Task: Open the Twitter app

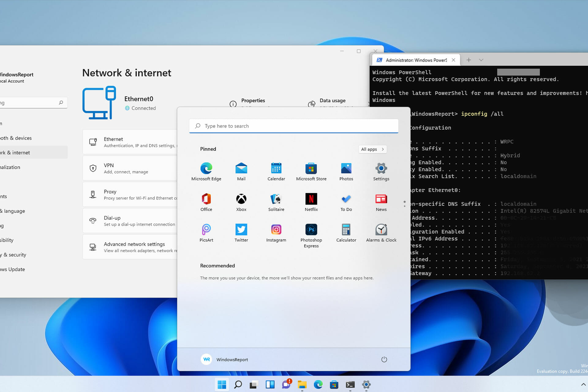Action: point(241,233)
